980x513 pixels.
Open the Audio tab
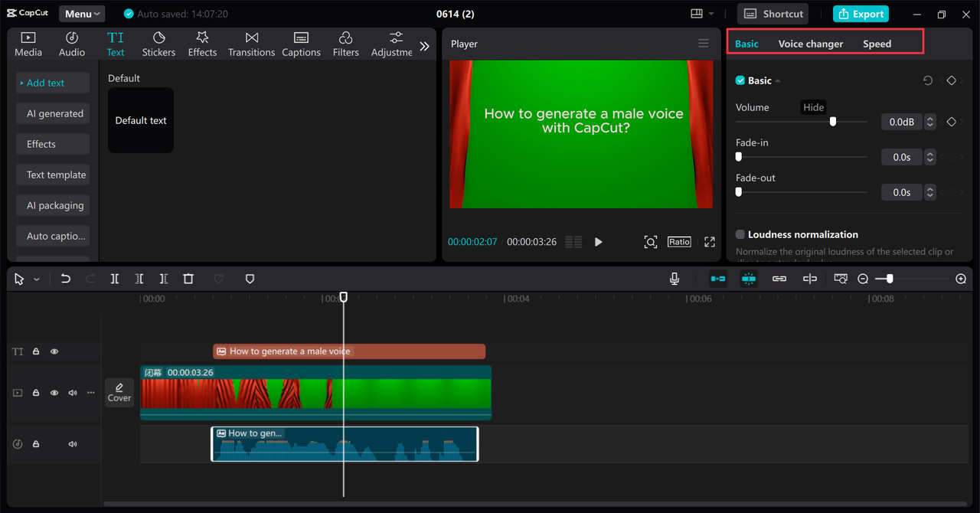[x=72, y=44]
